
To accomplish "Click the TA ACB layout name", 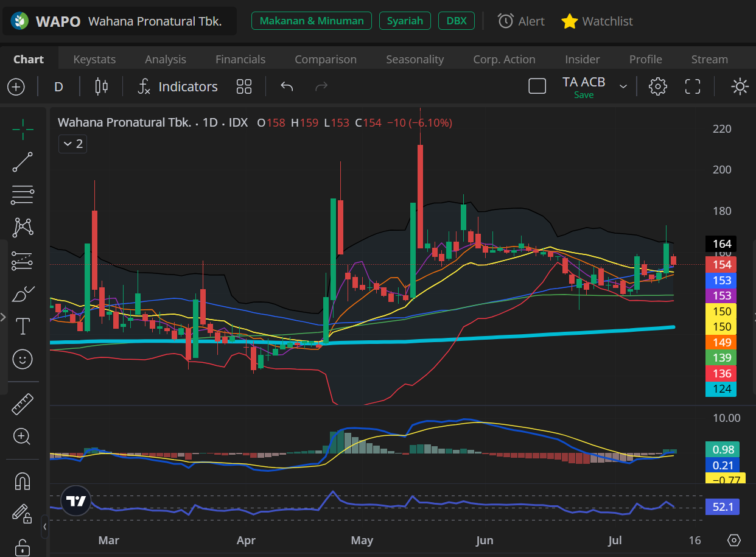I will tap(584, 82).
